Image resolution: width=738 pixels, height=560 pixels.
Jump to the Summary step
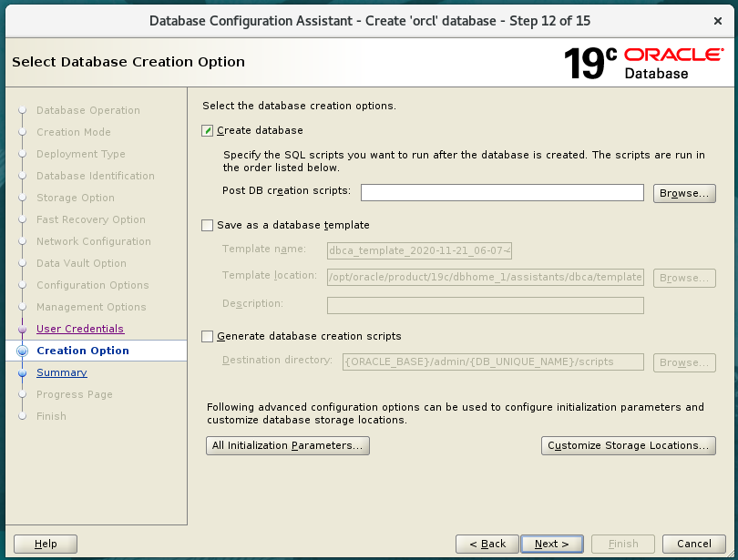click(62, 372)
